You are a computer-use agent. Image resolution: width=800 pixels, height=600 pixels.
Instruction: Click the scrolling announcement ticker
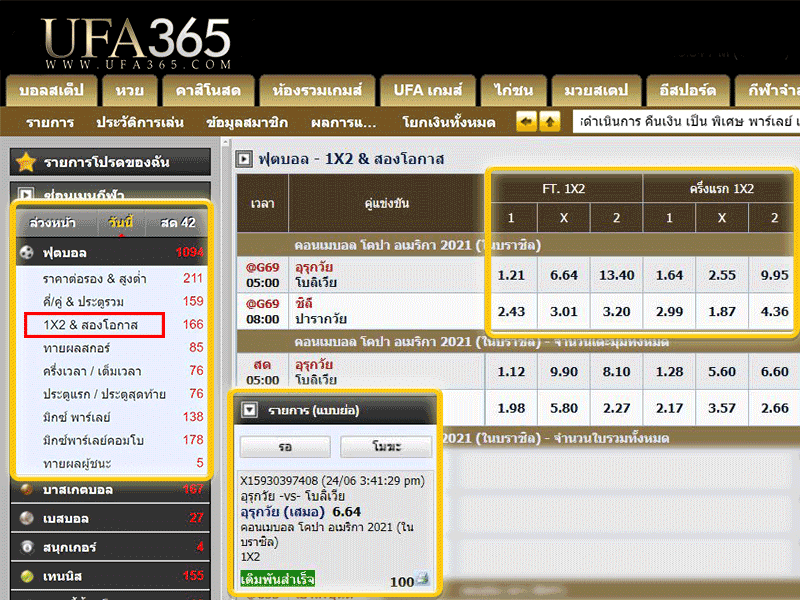tap(686, 122)
